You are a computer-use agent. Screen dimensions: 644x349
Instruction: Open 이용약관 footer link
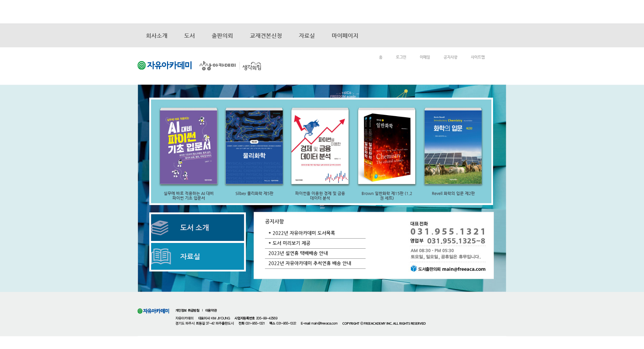point(211,310)
